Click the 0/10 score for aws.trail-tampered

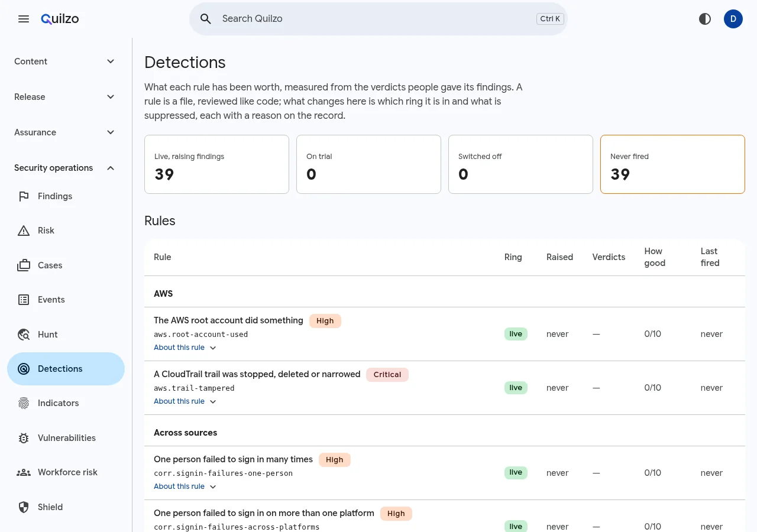pos(653,388)
